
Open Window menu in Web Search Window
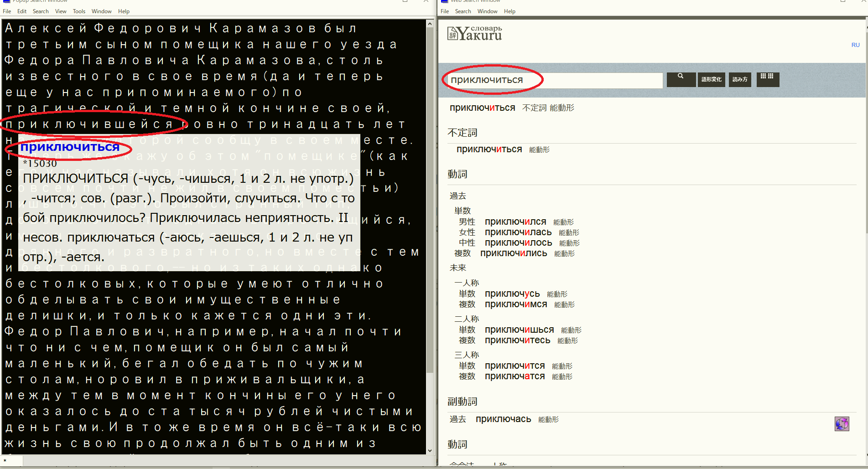click(488, 11)
